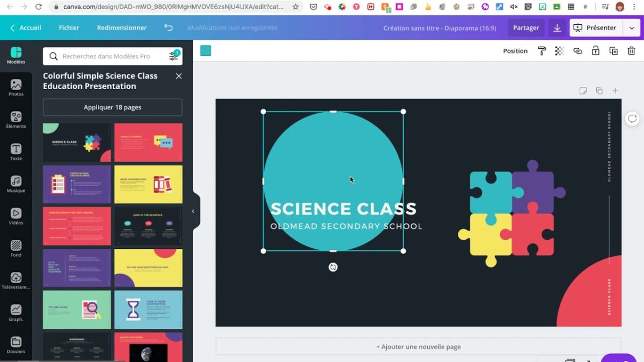Copy a link to the selected element
Viewport: 644px width, 362px height.
[x=577, y=50]
